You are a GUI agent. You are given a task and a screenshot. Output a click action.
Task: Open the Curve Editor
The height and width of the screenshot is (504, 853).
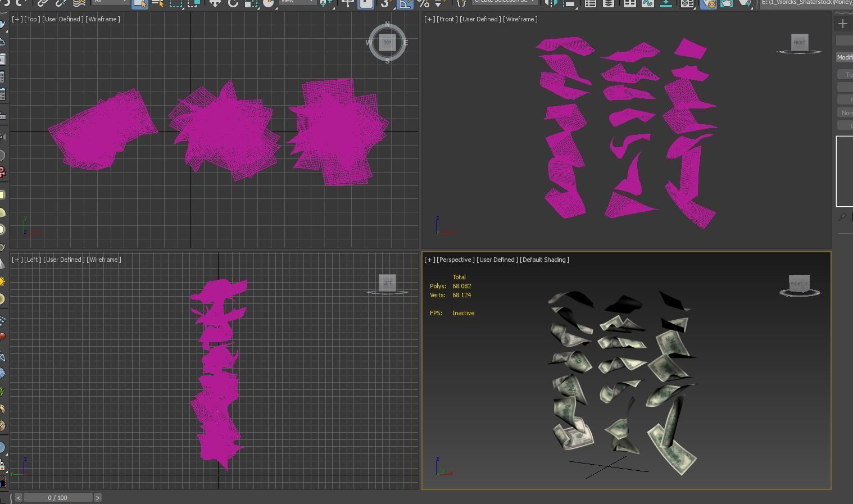click(647, 2)
